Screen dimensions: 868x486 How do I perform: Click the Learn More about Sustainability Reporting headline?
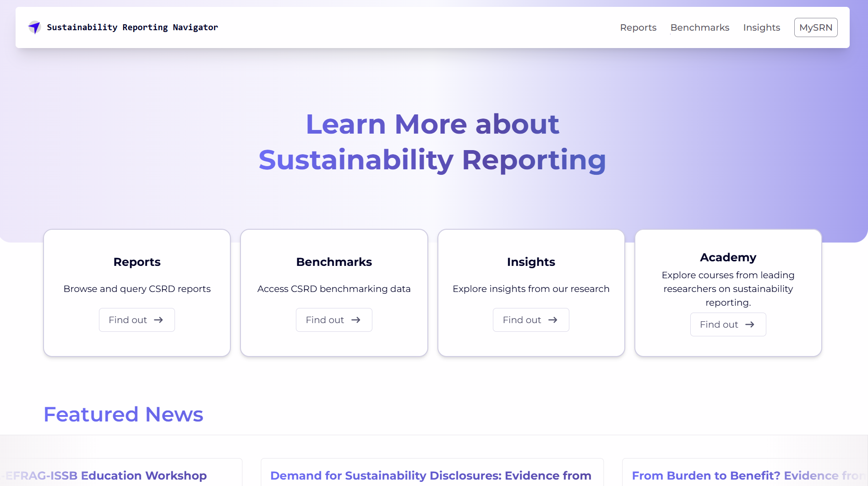(x=432, y=142)
